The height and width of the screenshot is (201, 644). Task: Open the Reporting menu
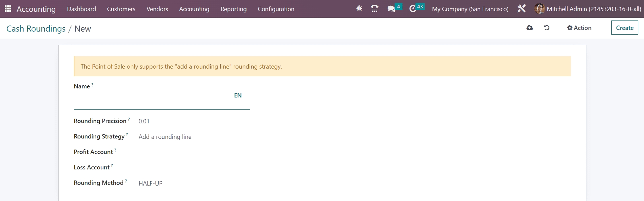pyautogui.click(x=233, y=9)
